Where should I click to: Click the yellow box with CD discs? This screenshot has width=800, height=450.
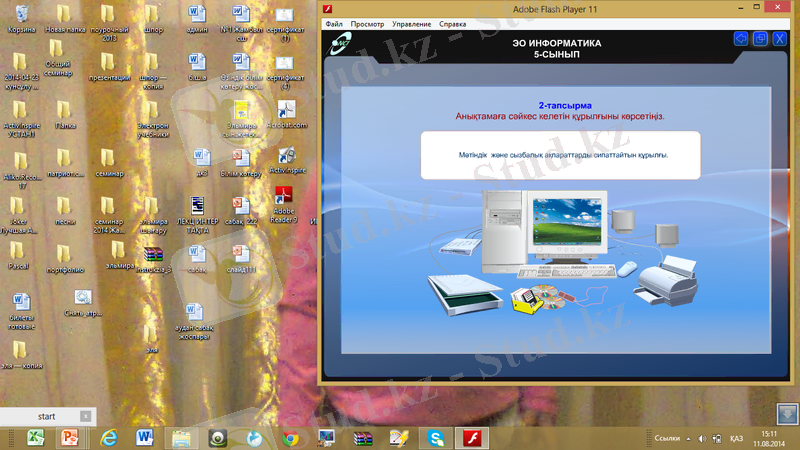[x=528, y=300]
